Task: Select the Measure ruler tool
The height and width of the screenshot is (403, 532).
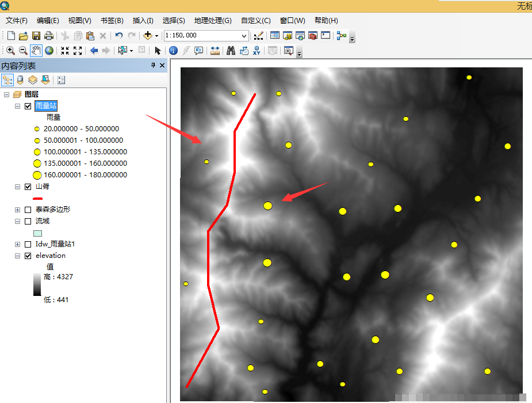Action: 215,51
